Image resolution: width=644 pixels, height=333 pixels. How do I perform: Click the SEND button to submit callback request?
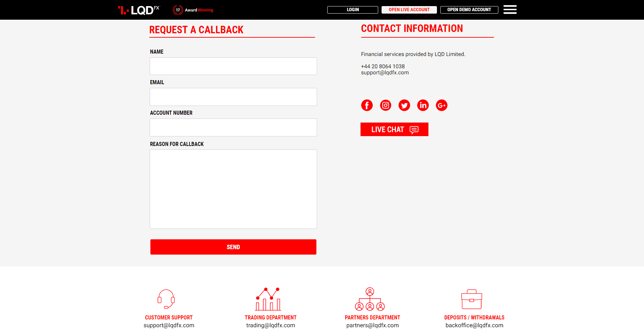[x=233, y=247]
